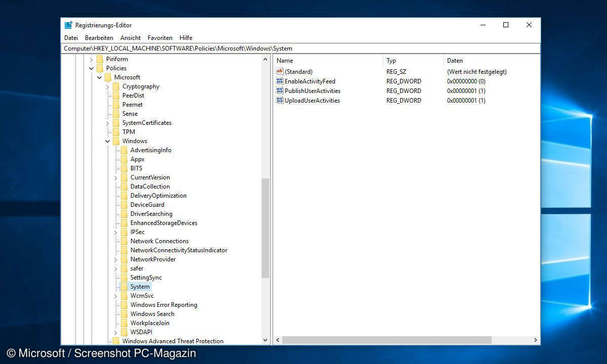
Task: Click the '(Wert nicht festgelegt)' data cell
Action: coord(477,72)
